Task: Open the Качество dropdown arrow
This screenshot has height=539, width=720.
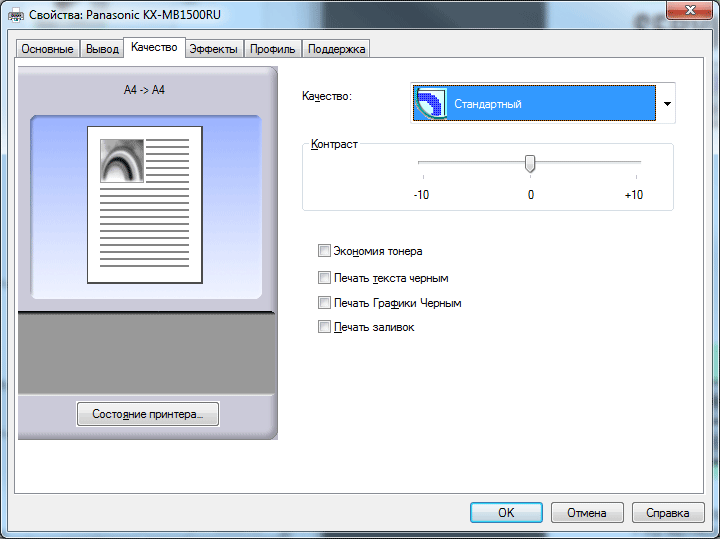Action: 667,104
